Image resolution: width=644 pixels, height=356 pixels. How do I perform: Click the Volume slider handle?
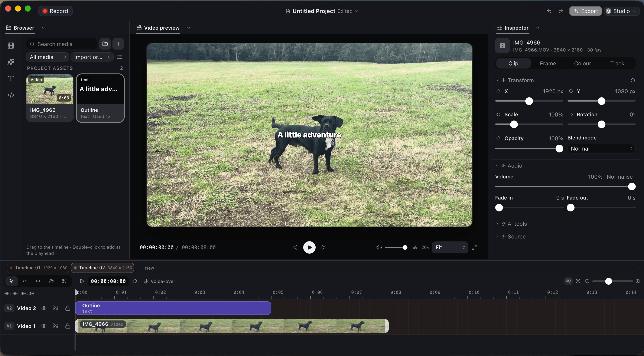[x=631, y=186]
